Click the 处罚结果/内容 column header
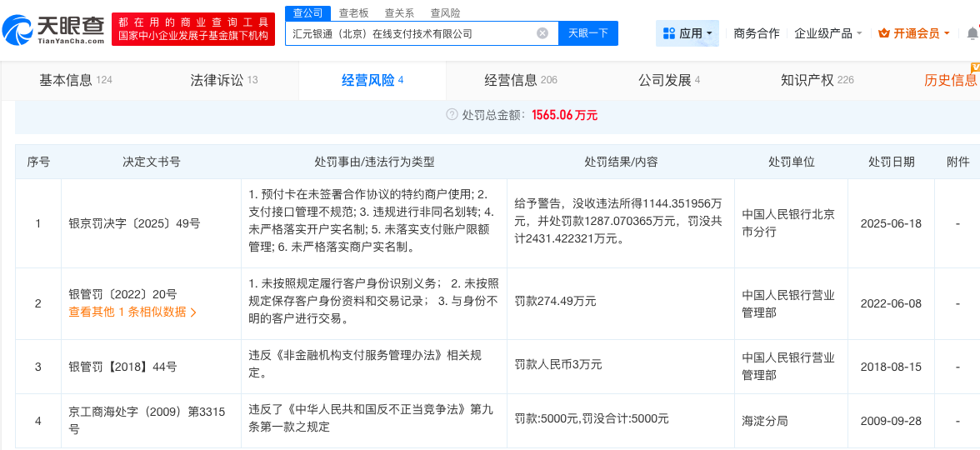980x450 pixels. [622, 162]
